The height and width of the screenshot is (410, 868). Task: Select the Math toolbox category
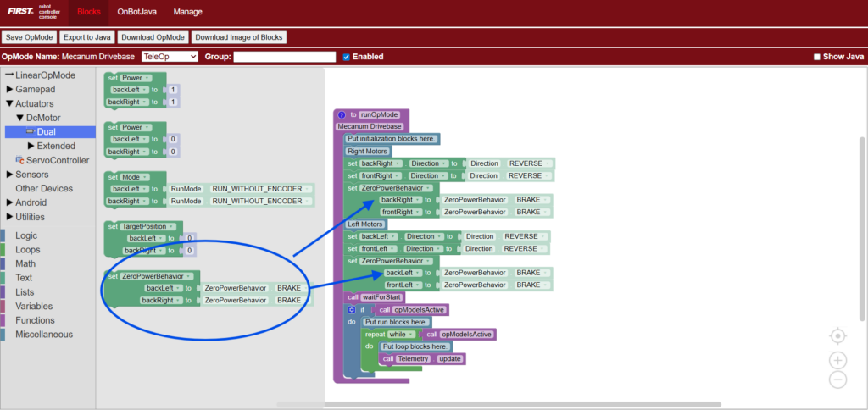point(25,264)
